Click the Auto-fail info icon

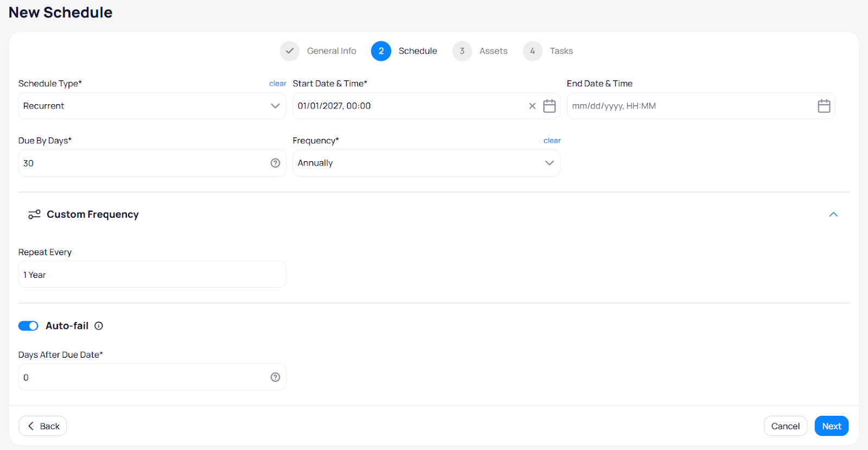(x=99, y=326)
